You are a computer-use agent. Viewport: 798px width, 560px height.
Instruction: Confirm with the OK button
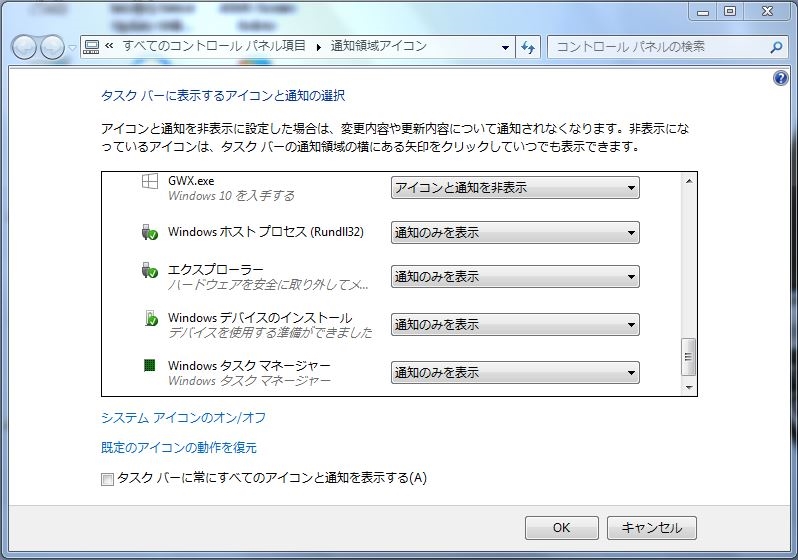coord(561,528)
